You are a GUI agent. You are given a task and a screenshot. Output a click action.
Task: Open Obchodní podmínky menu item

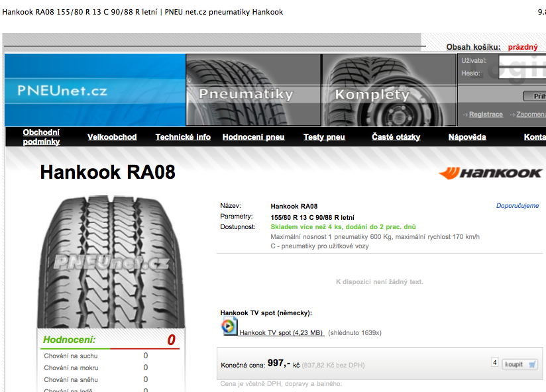click(41, 136)
